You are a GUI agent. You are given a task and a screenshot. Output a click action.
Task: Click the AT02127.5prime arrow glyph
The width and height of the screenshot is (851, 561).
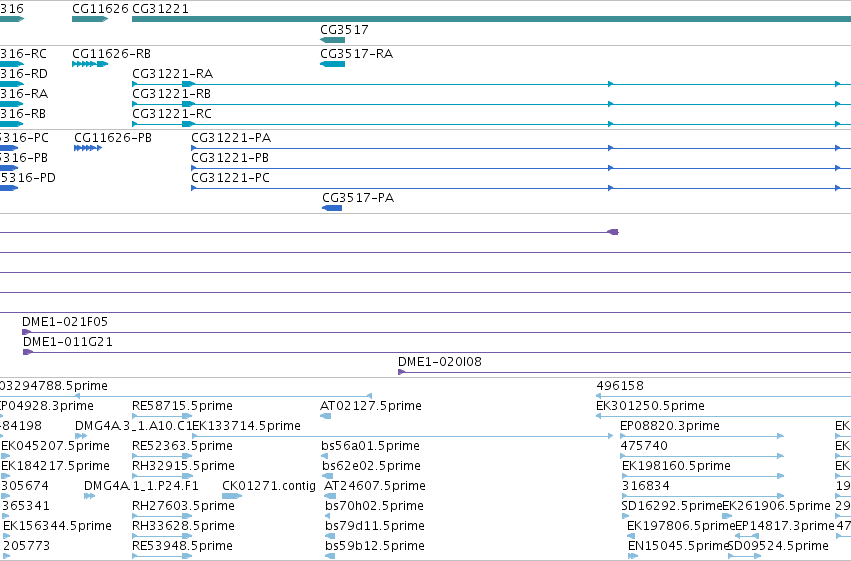tap(326, 416)
